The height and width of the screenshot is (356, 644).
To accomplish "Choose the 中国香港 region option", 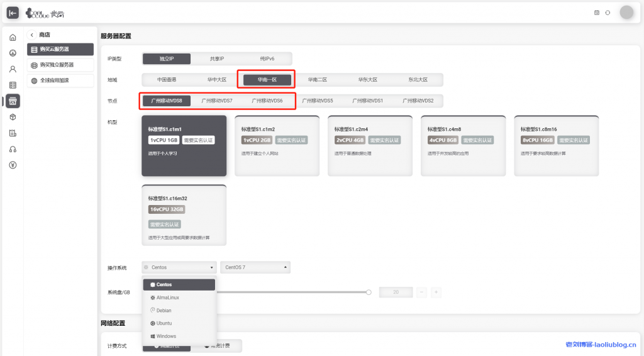I will click(x=167, y=80).
